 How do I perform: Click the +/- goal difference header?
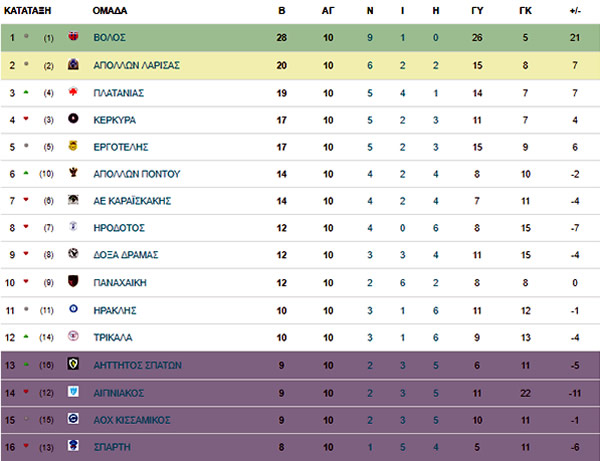click(x=575, y=11)
